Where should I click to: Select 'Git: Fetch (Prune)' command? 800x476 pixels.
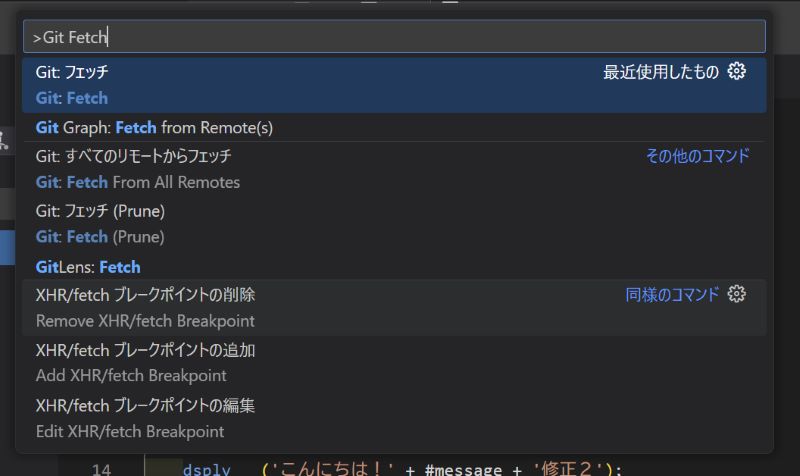(x=394, y=224)
